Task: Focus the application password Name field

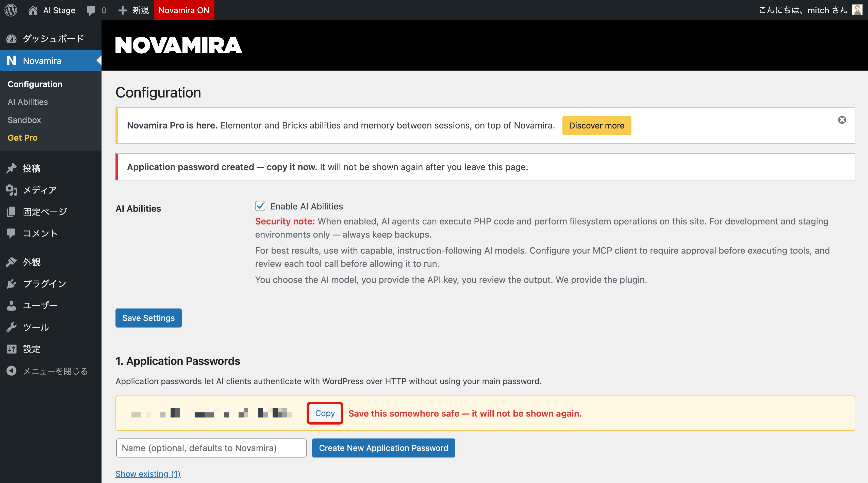Action: tap(211, 448)
